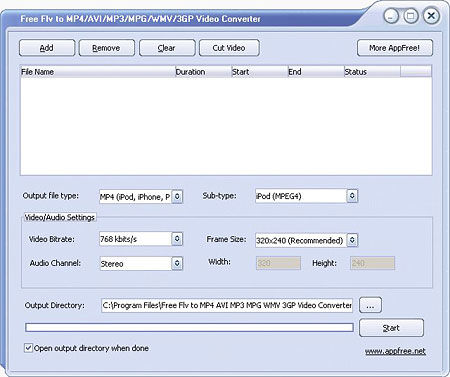Click the Status column header
450x377 pixels.
(372, 72)
